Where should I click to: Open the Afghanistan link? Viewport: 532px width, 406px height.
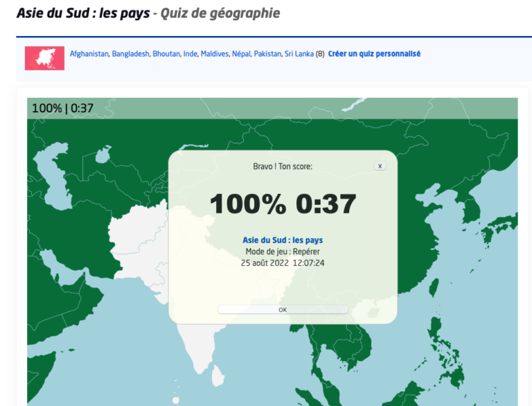coord(89,54)
